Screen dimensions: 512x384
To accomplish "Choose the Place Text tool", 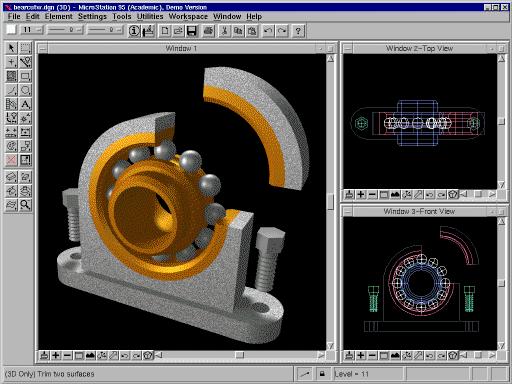I will tap(25, 104).
